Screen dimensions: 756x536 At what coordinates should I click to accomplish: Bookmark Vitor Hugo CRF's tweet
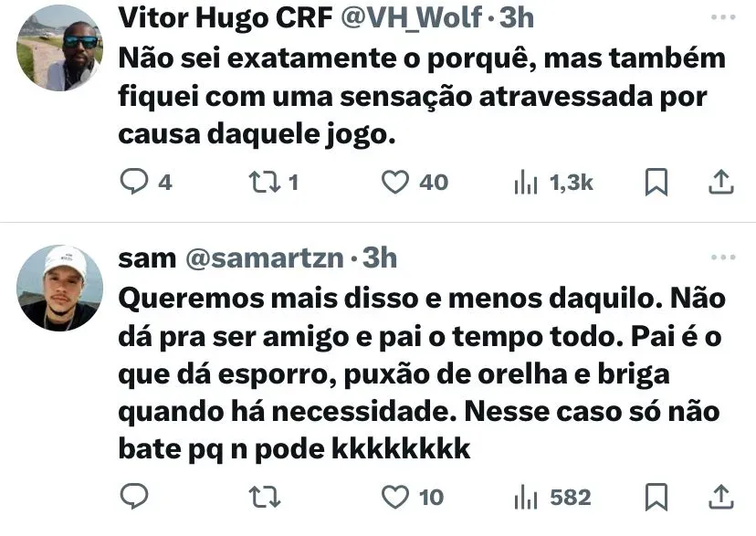click(656, 183)
